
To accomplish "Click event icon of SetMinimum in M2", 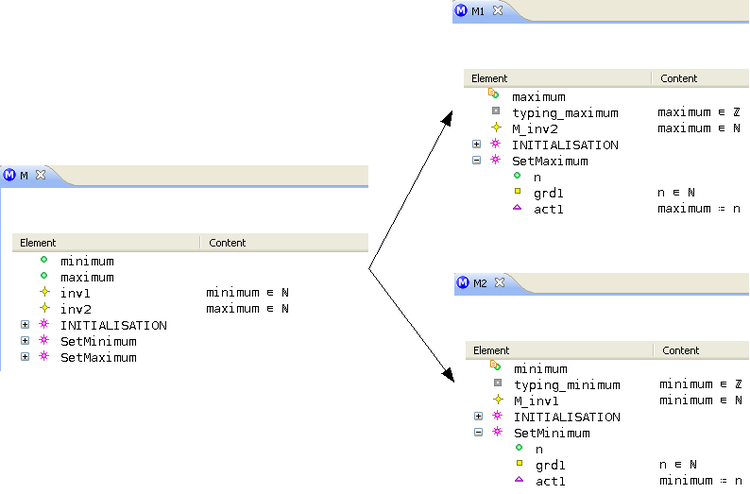I will tap(497, 431).
